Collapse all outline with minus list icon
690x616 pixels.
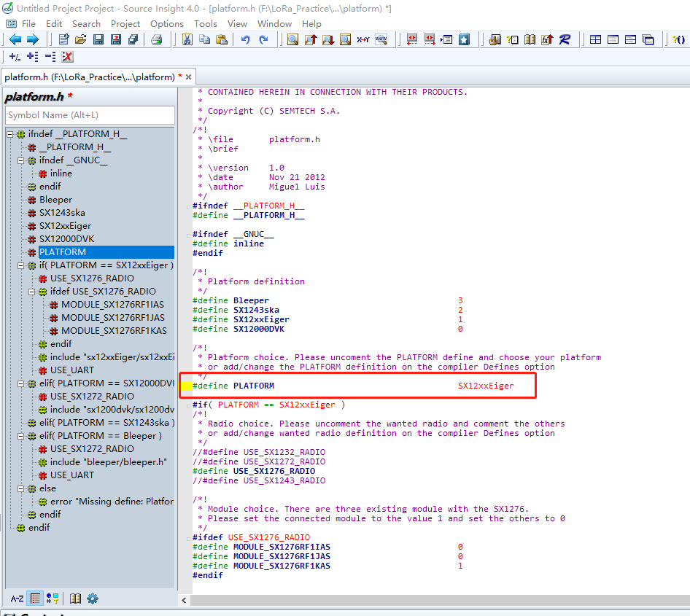[50, 57]
